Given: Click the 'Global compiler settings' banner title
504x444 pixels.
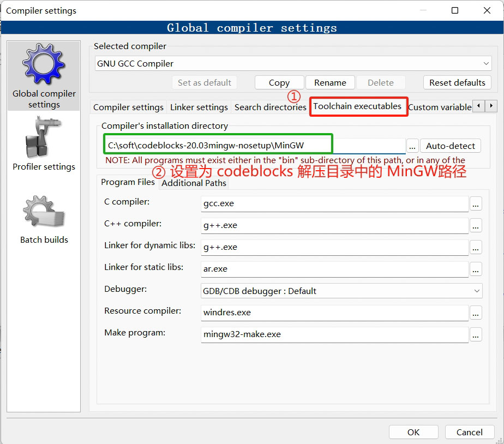Looking at the screenshot, I should pos(251,28).
